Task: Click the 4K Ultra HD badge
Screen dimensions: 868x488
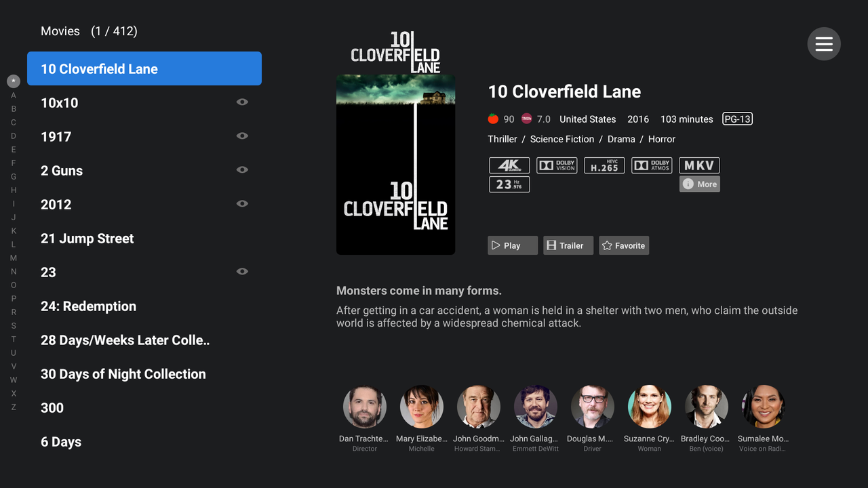Action: [509, 165]
